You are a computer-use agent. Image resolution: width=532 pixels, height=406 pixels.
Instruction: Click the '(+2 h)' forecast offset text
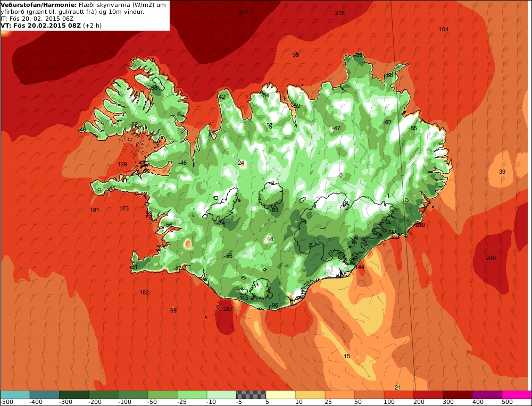(x=92, y=26)
